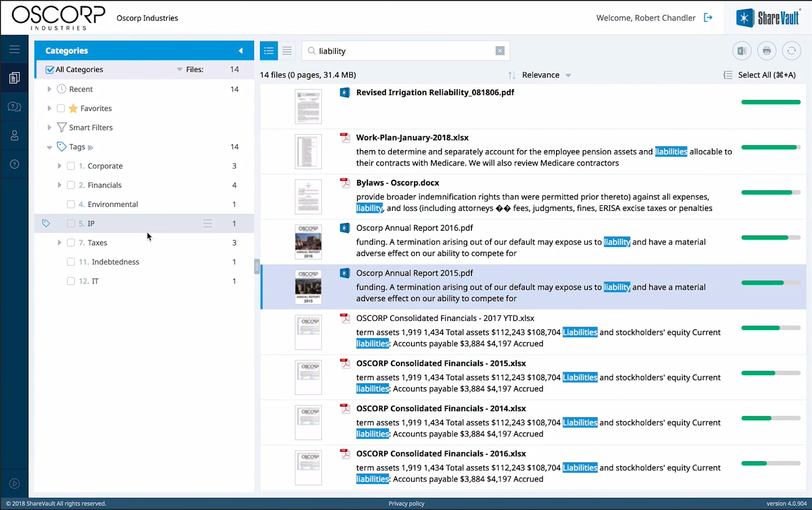
Task: Select the Smart Filters tree item
Action: point(91,128)
